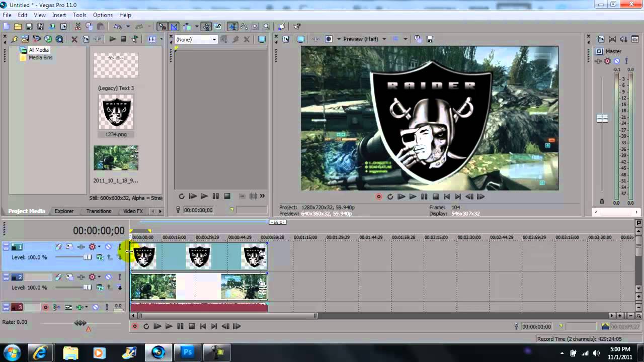Open the File menu

[7, 15]
